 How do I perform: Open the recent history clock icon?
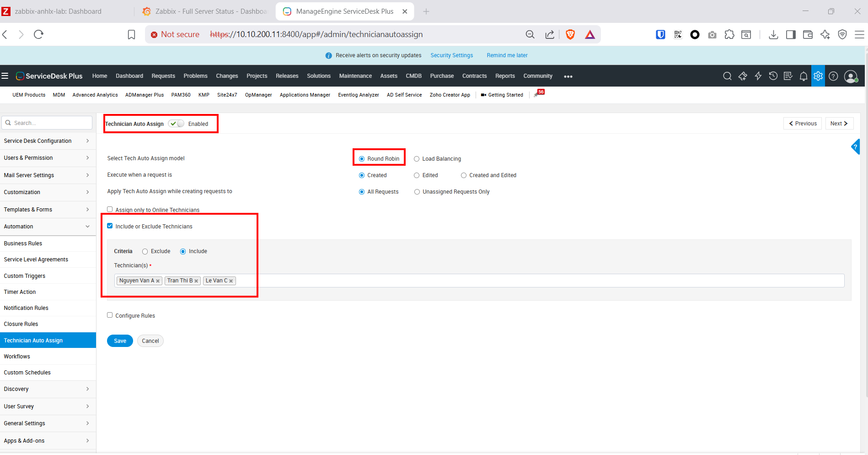(773, 76)
